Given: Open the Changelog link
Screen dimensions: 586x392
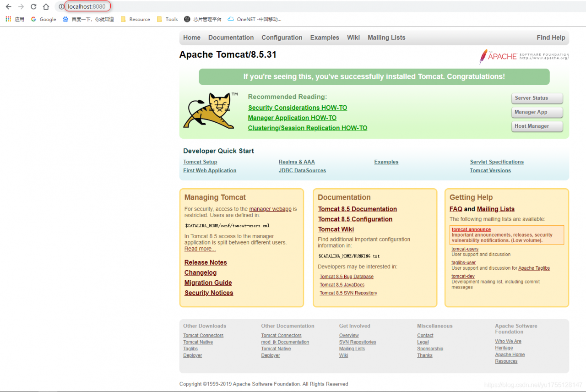Looking at the screenshot, I should [x=201, y=272].
